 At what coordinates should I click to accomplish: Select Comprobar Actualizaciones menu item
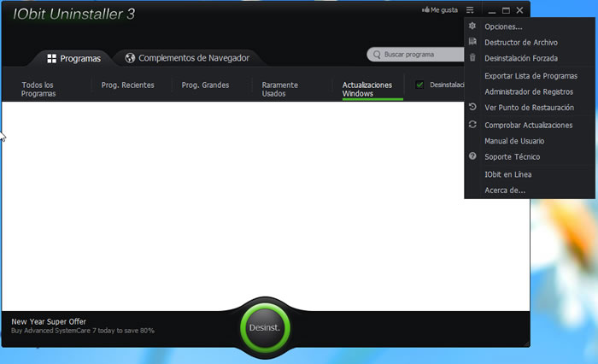pyautogui.click(x=528, y=125)
